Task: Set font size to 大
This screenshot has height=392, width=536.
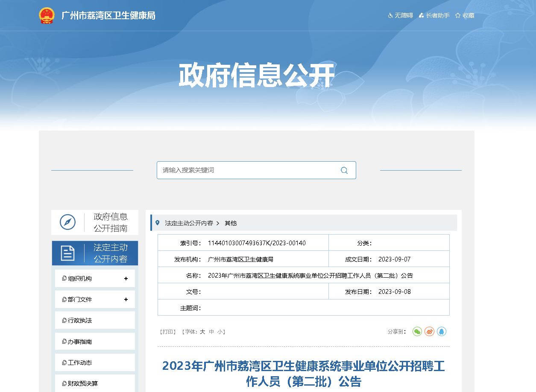Action: click(202, 332)
